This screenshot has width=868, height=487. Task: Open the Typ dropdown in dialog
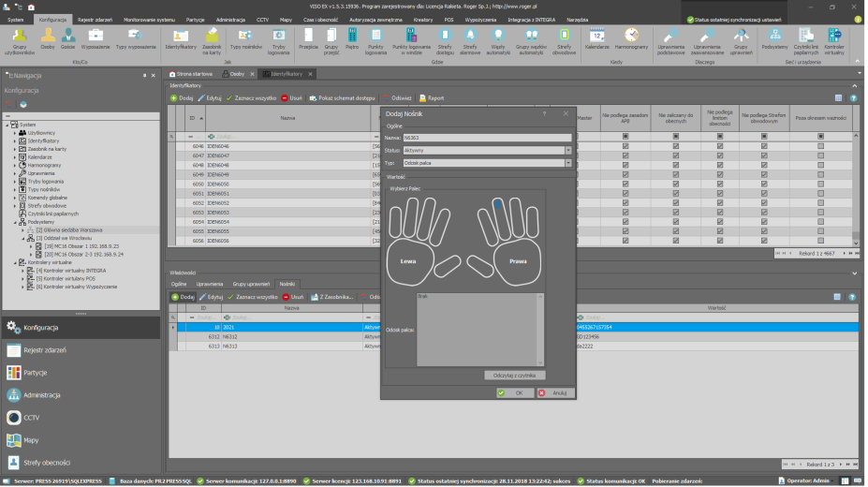pos(567,162)
